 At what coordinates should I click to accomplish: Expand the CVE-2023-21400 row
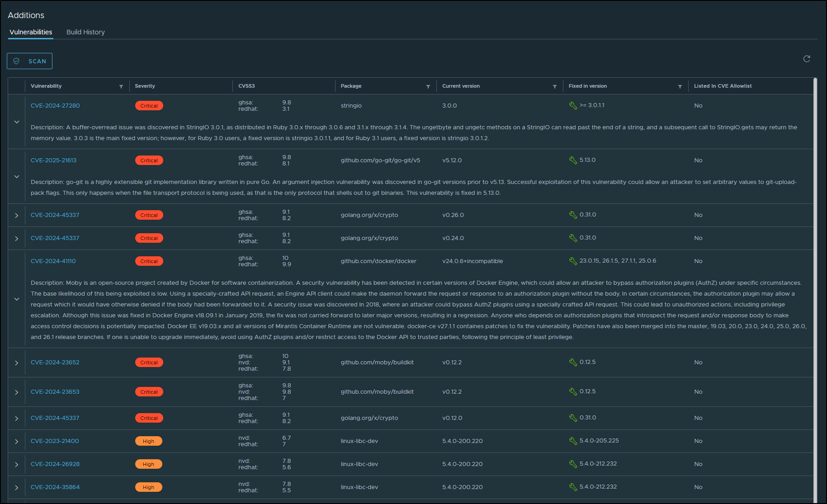tap(17, 442)
